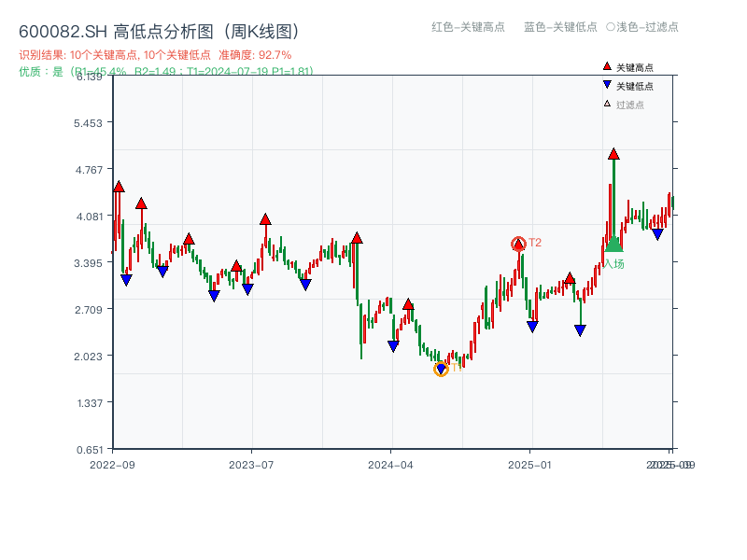Click the blue low-point triangle below T2

tap(532, 326)
